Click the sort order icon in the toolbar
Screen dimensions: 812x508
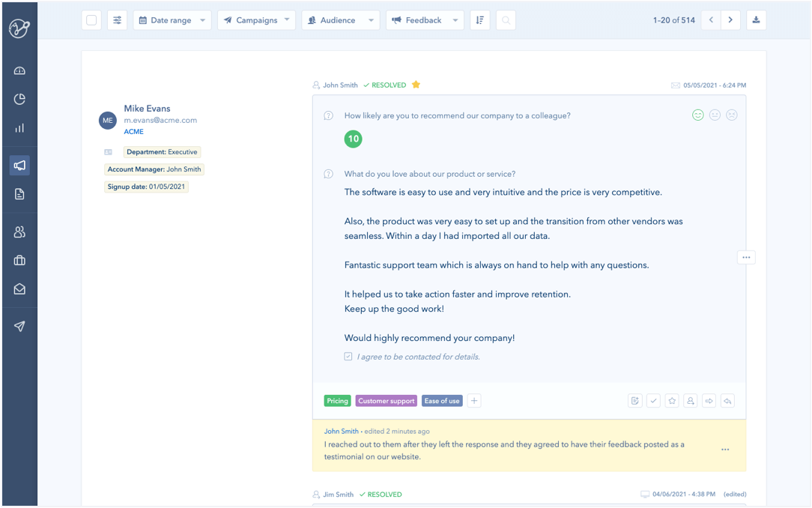click(480, 20)
